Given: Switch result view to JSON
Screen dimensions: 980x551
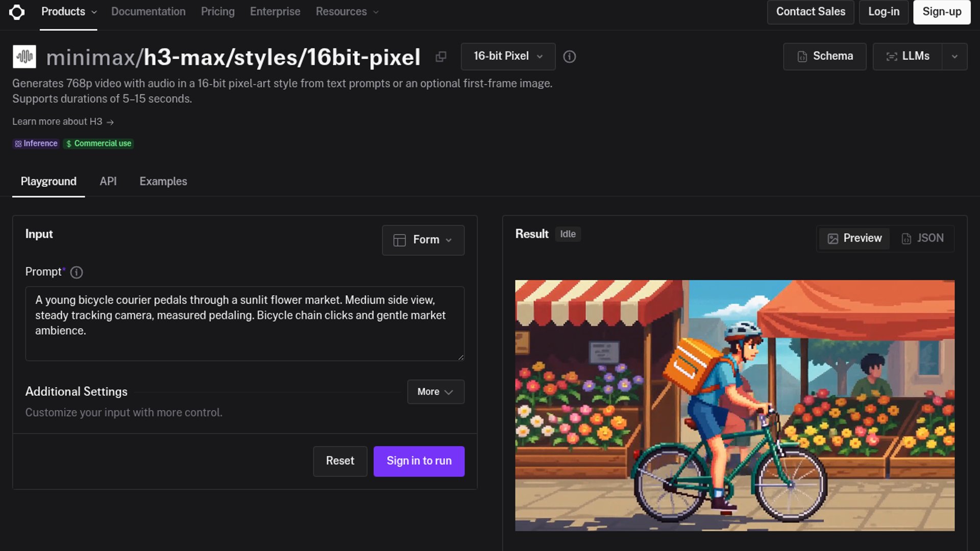Looking at the screenshot, I should [x=922, y=238].
